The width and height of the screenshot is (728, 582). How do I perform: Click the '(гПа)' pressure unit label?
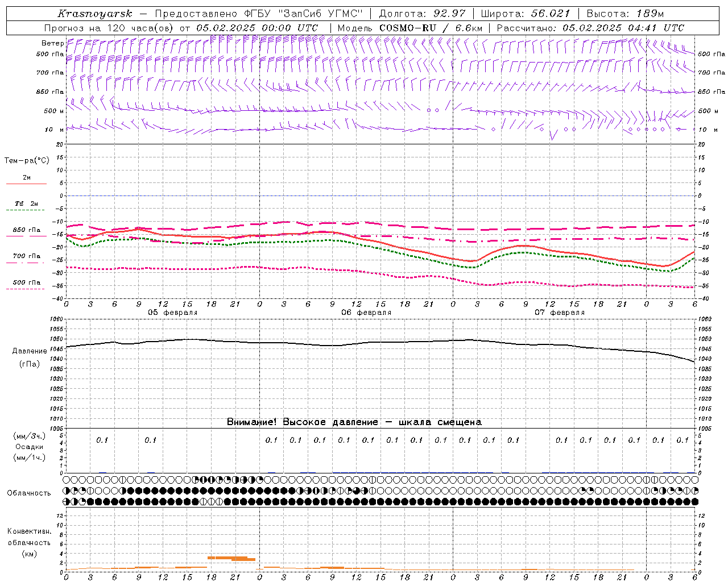click(x=30, y=364)
